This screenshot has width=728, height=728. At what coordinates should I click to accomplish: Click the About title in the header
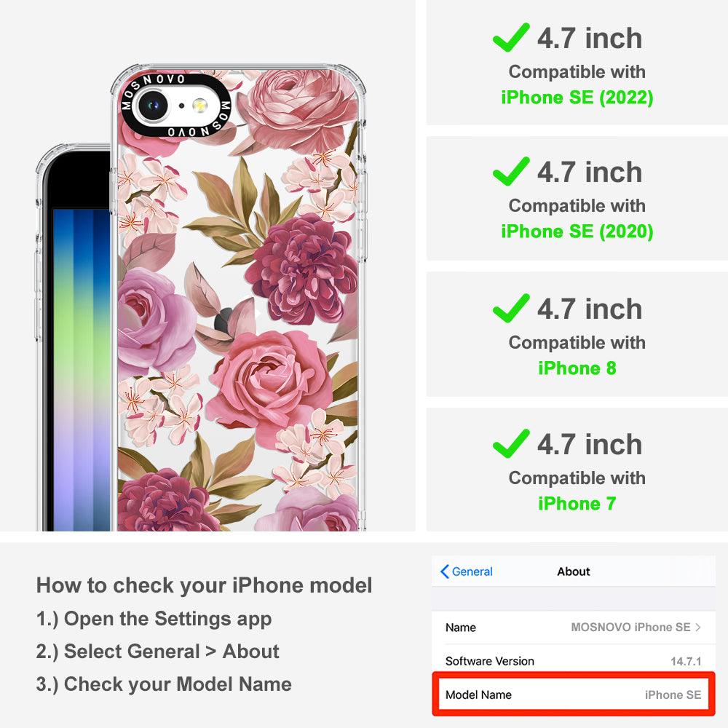pos(574,571)
